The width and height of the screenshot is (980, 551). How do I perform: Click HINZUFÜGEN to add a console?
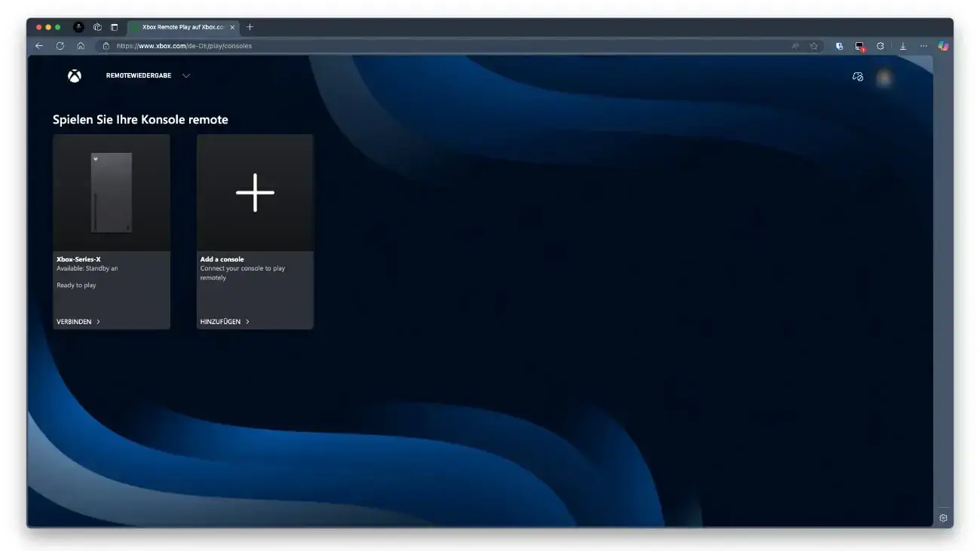[x=220, y=322]
